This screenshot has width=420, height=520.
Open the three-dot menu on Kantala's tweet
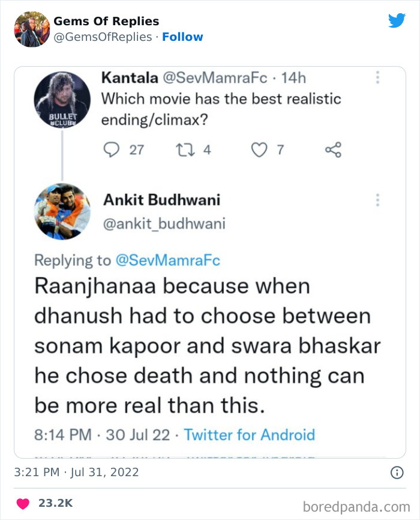[x=377, y=78]
